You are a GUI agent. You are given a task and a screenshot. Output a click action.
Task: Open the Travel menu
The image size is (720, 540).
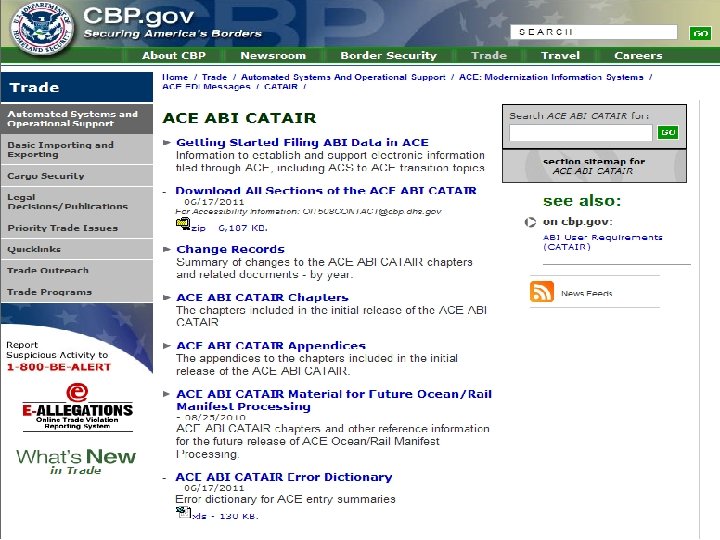pos(560,56)
